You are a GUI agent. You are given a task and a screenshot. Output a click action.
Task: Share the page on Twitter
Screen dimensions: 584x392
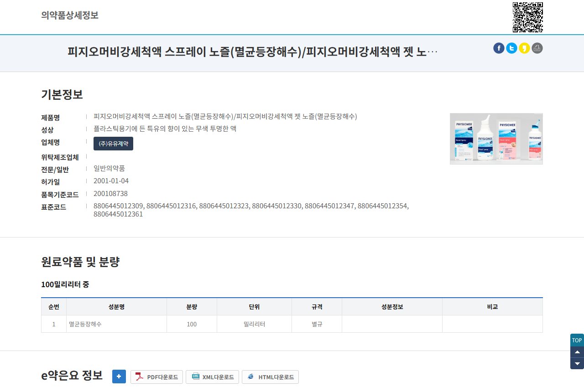point(511,48)
